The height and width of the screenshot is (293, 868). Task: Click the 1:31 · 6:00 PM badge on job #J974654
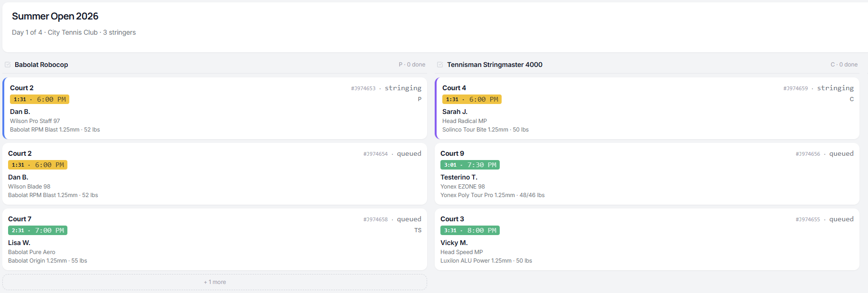click(37, 165)
